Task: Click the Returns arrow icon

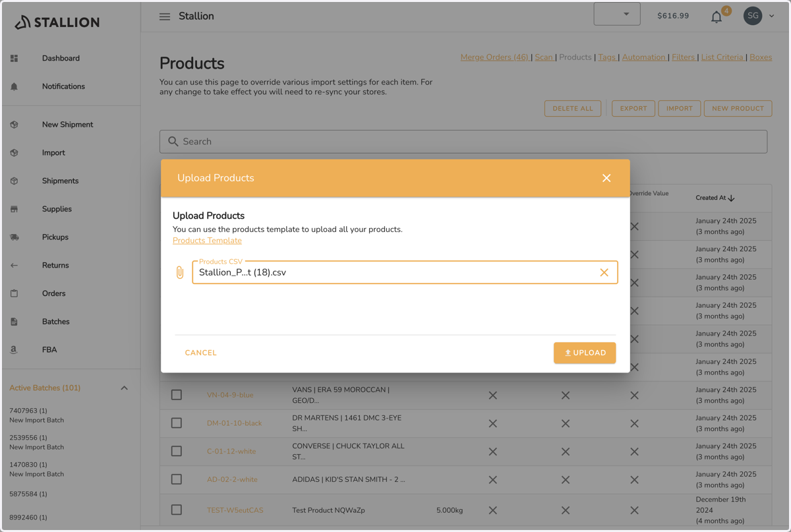Action: click(x=15, y=266)
